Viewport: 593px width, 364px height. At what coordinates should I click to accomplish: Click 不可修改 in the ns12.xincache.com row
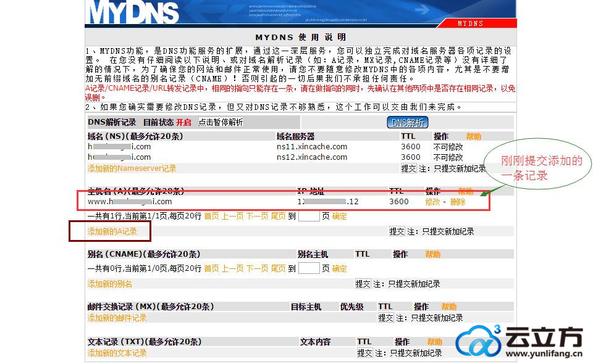tap(448, 157)
